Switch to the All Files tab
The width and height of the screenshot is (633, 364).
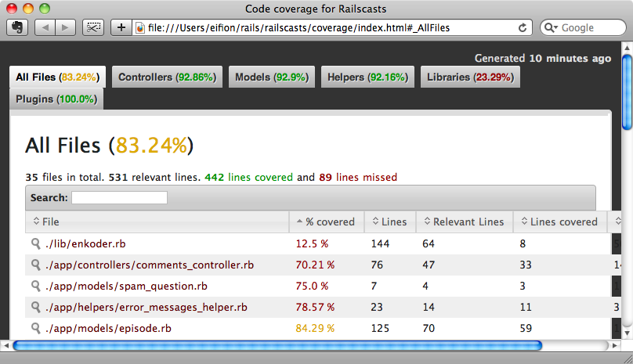pyautogui.click(x=58, y=77)
